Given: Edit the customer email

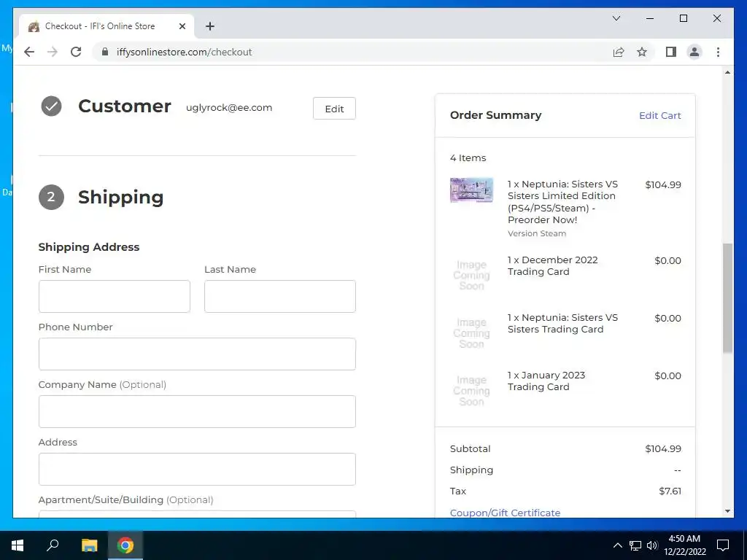Looking at the screenshot, I should (334, 109).
